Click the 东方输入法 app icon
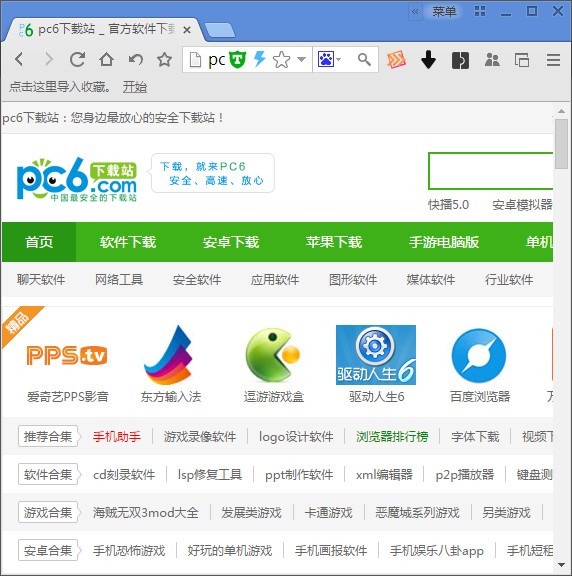 pos(169,355)
